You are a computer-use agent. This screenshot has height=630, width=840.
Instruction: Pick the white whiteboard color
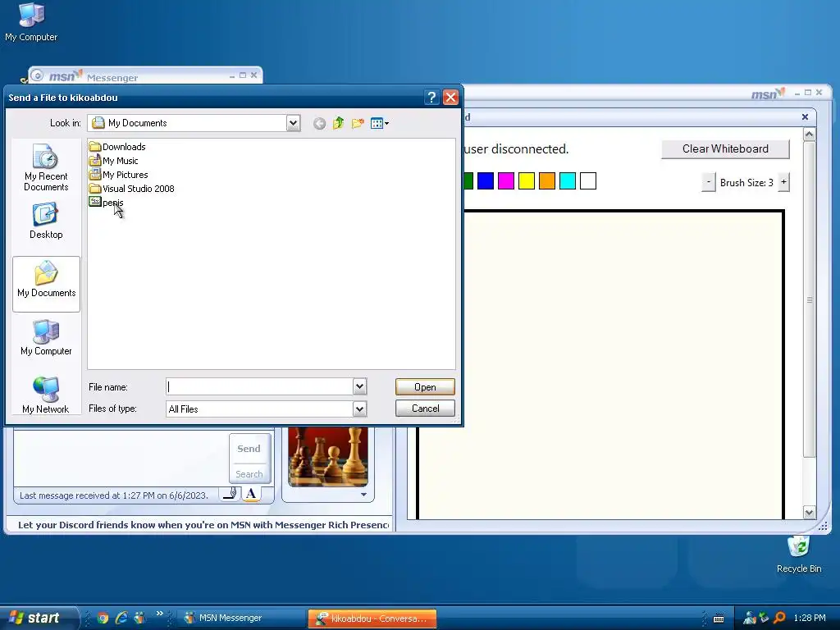pyautogui.click(x=588, y=181)
